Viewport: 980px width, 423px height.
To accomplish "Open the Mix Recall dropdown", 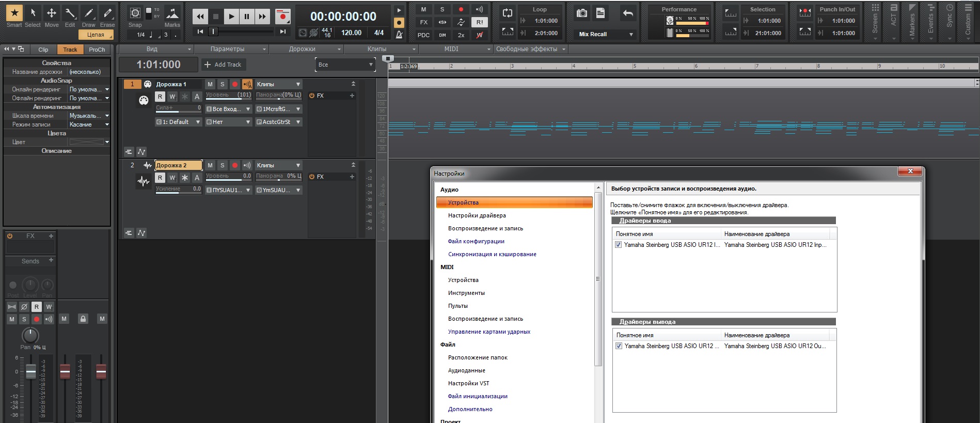I will [631, 35].
